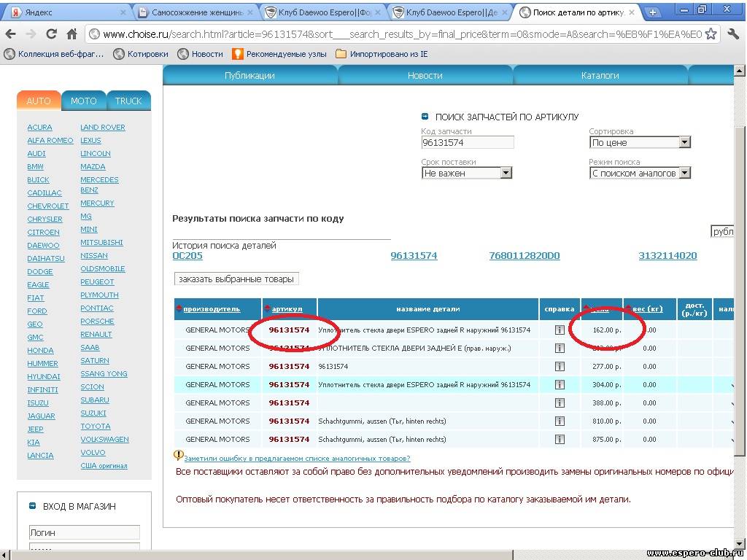Open info for the 388.00 р. row
747x560 pixels.
(560, 402)
